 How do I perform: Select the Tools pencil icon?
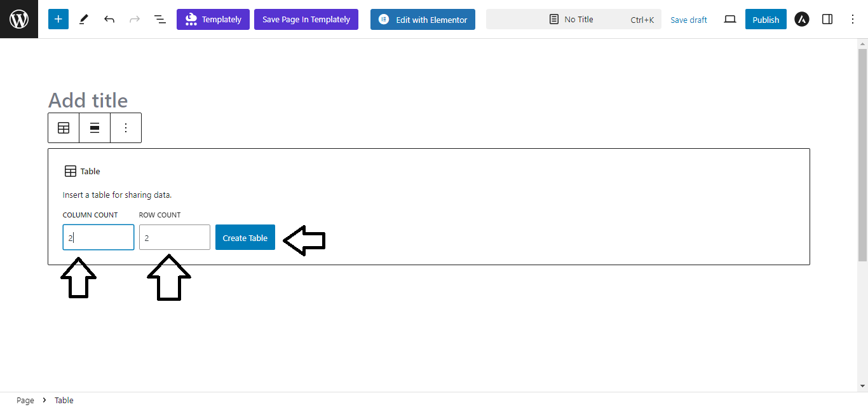[x=84, y=19]
